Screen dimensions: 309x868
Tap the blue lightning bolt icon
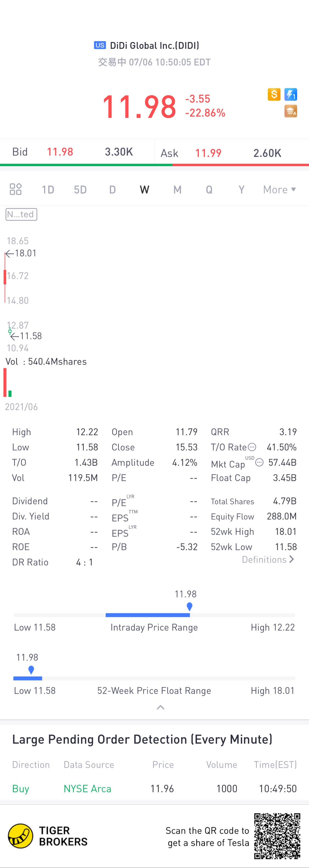290,94
